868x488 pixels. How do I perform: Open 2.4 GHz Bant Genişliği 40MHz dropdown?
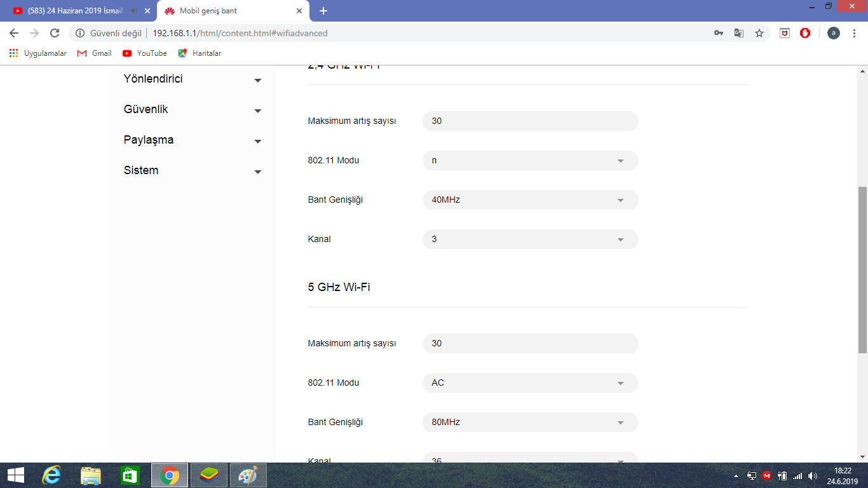tap(530, 200)
